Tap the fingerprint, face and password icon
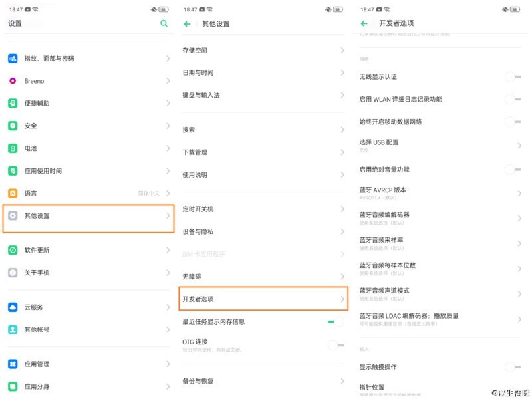 [x=13, y=59]
